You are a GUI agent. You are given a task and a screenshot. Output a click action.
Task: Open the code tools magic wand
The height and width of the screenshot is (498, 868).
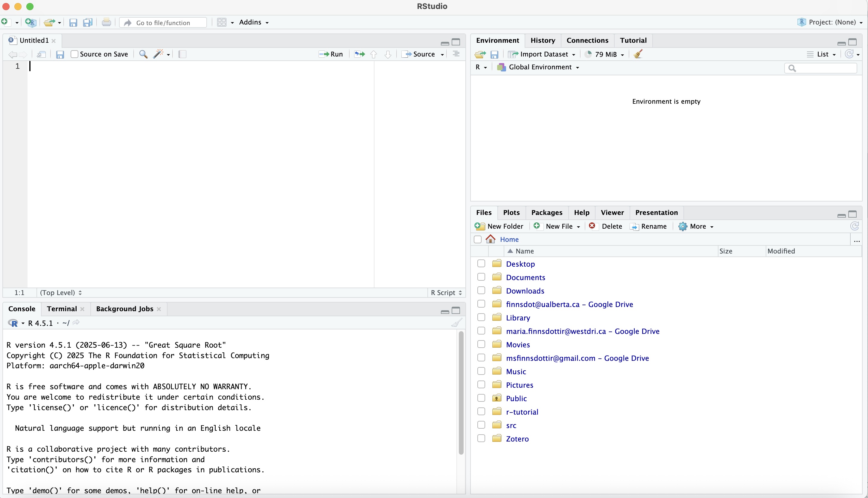coord(158,54)
